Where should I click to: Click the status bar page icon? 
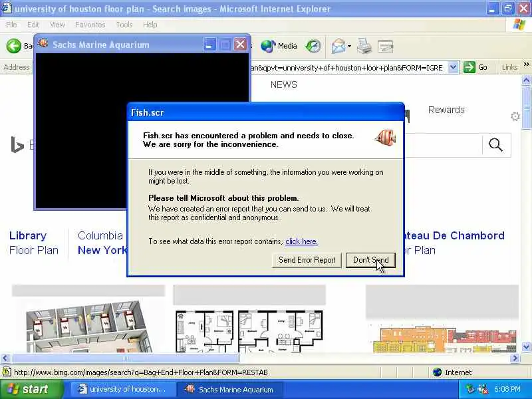pyautogui.click(x=7, y=372)
